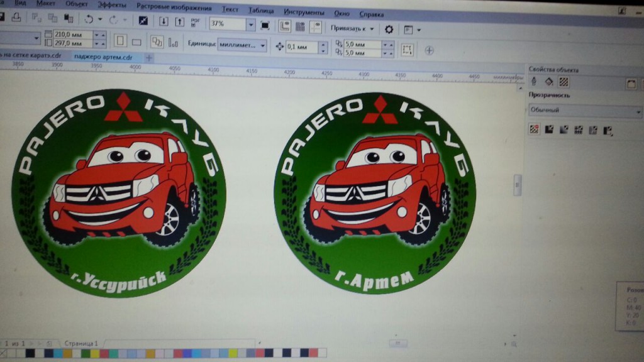This screenshot has width=644, height=362.
Task: Switch to the паджеро артем.cdr tab
Action: 103,57
